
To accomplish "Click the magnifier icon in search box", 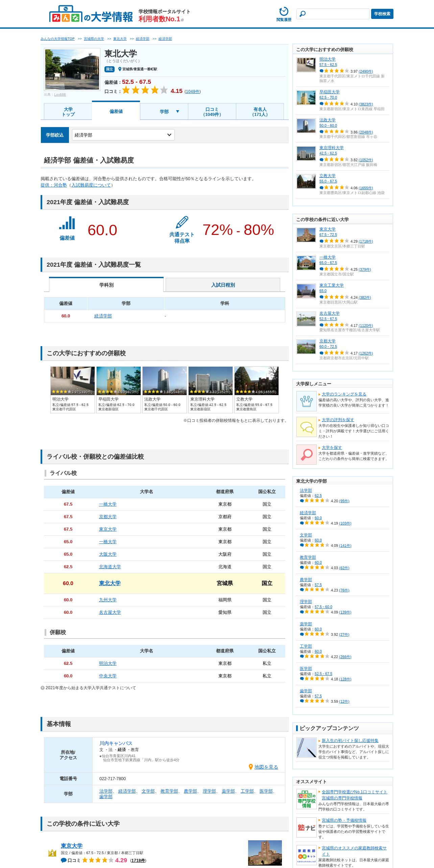I will pyautogui.click(x=303, y=14).
